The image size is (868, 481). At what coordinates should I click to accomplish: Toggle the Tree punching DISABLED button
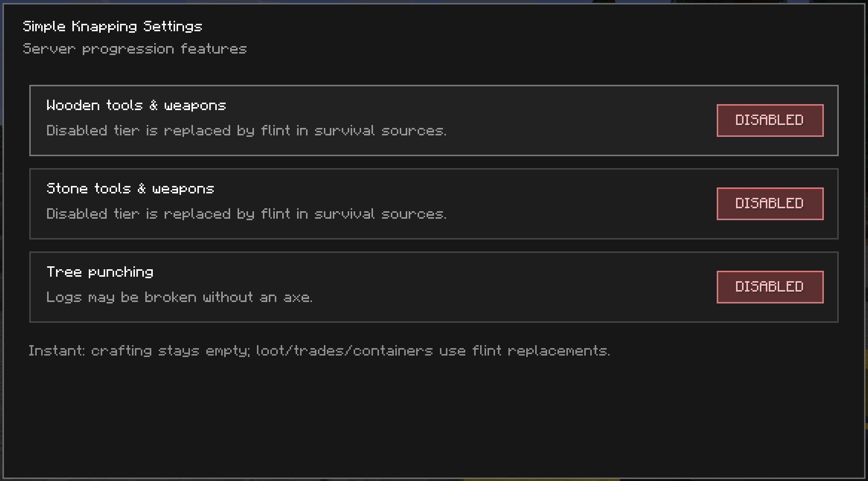[x=770, y=287]
